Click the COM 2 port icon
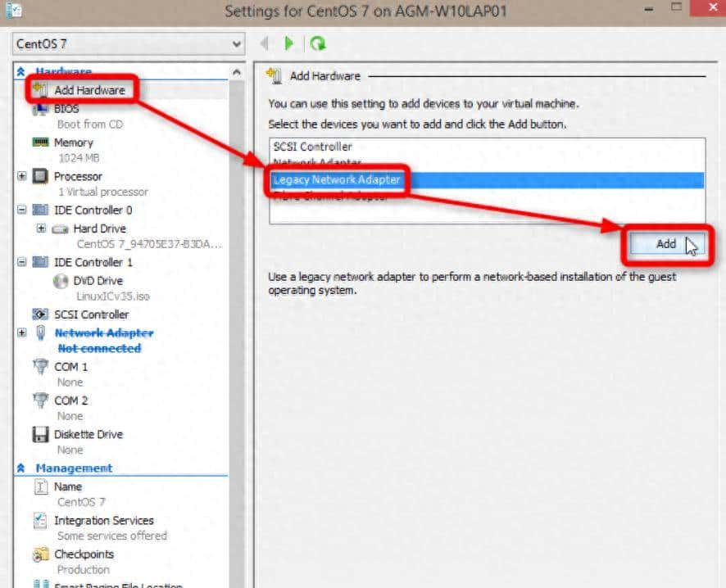The width and height of the screenshot is (726, 588). click(x=41, y=400)
